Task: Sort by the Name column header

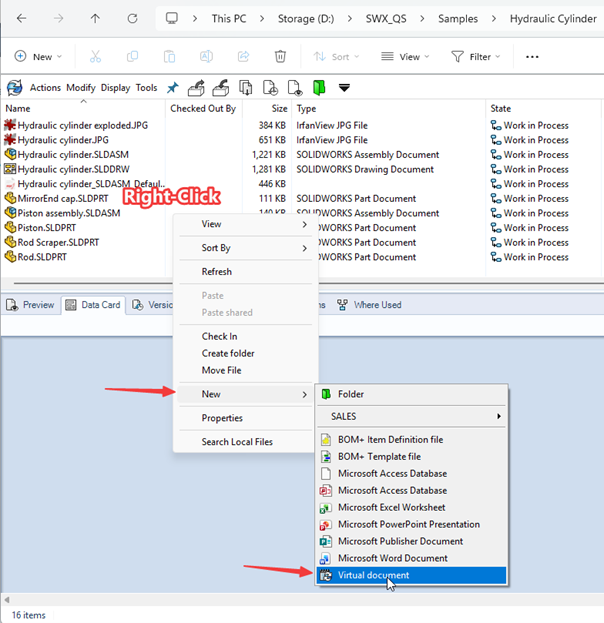Action: point(83,108)
